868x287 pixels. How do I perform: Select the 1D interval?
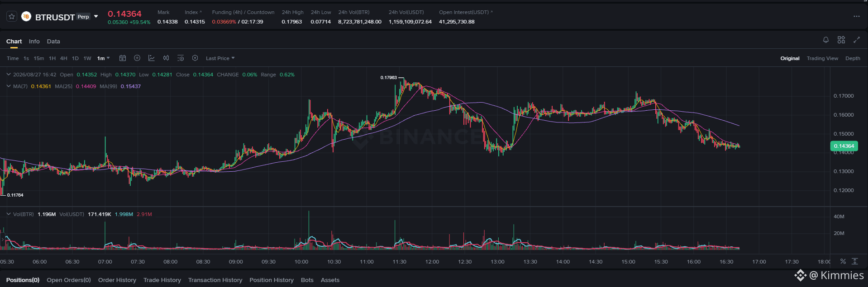coord(75,58)
